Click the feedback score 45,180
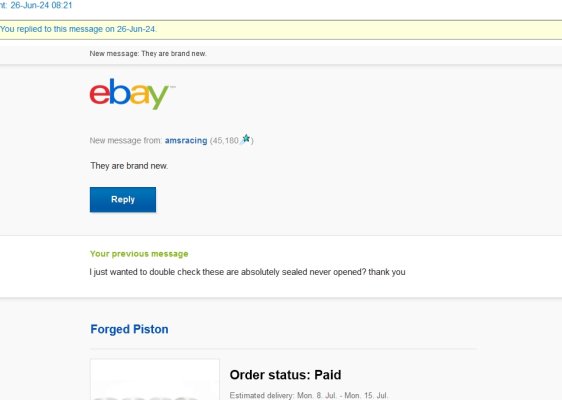562x400 pixels. (x=225, y=141)
